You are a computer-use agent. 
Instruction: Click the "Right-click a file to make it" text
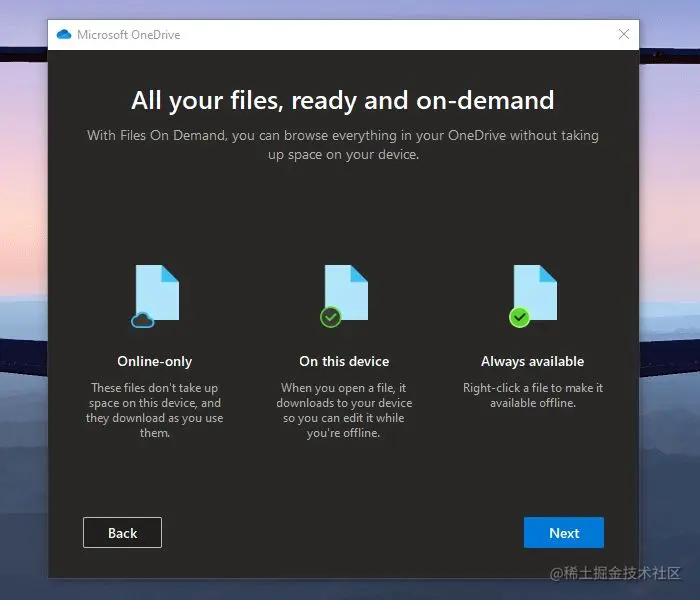coord(533,395)
